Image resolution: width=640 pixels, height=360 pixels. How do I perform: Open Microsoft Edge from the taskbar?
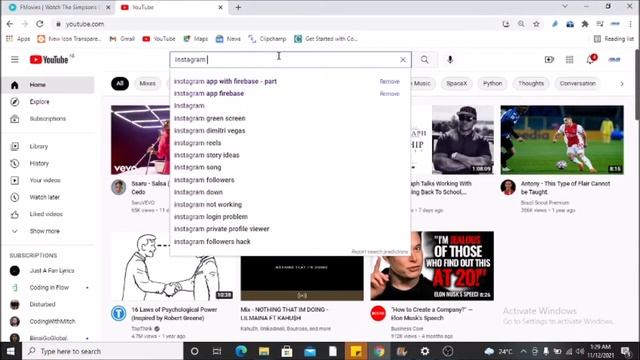pyautogui.click(x=241, y=351)
